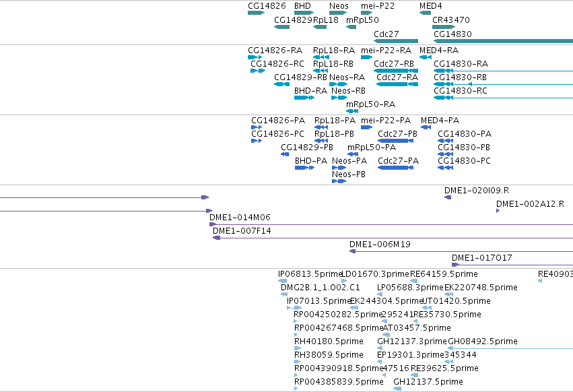
Task: Select the BHD gene feature
Action: click(304, 13)
